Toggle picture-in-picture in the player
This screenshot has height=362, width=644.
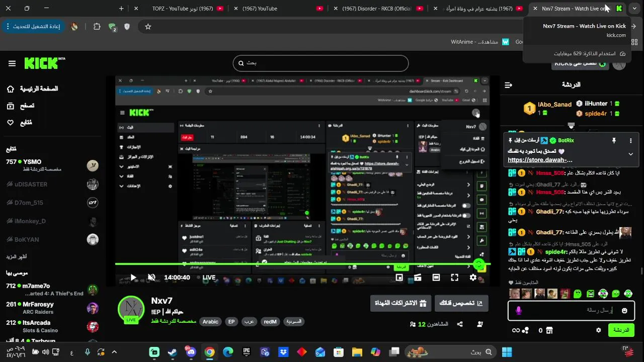[399, 278]
